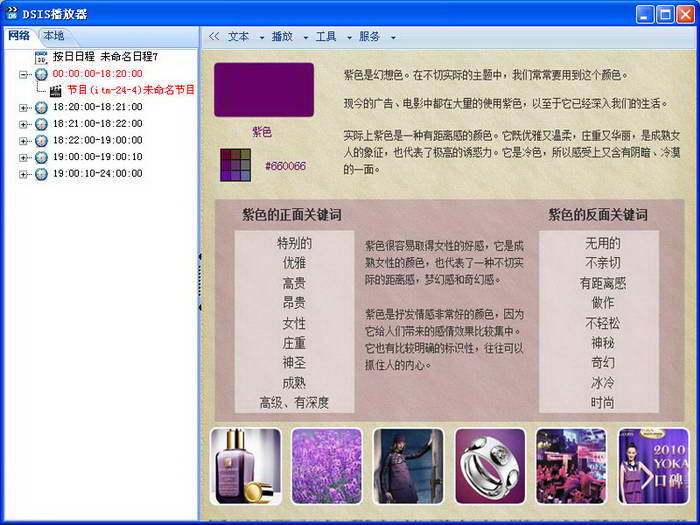Image resolution: width=700 pixels, height=525 pixels.
Task: Open the 播放 dropdown arrow
Action: [x=305, y=38]
